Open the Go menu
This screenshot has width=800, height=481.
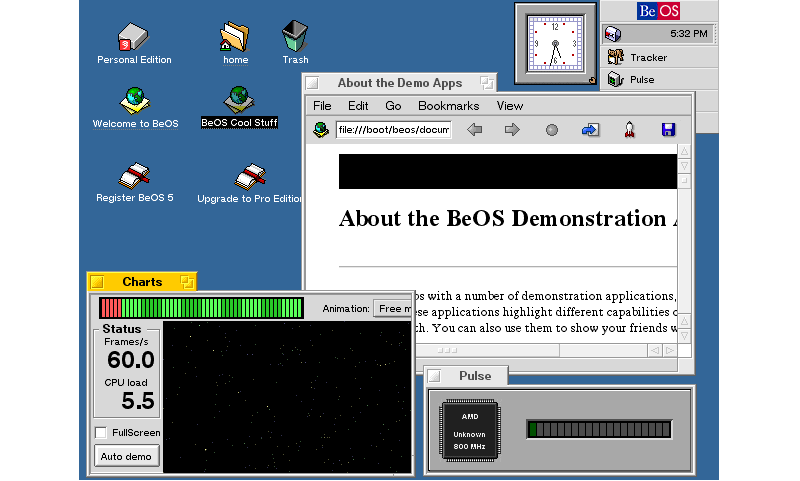(393, 106)
